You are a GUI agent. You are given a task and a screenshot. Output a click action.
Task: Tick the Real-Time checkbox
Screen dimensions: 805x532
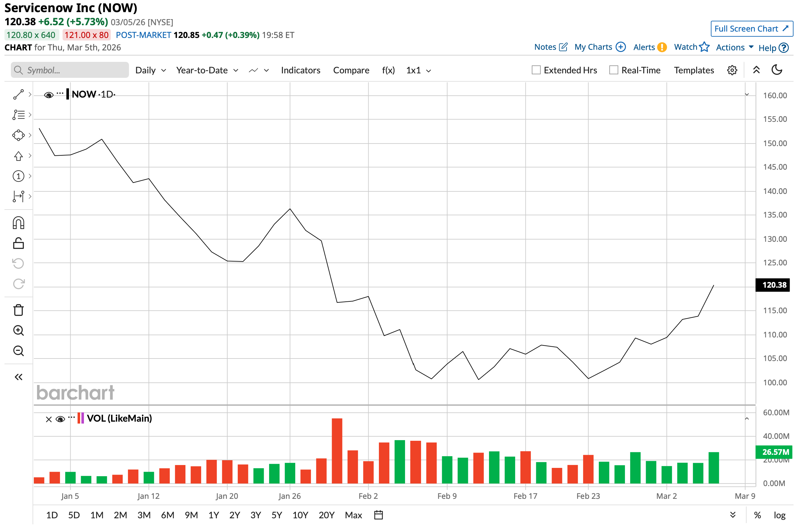point(613,70)
